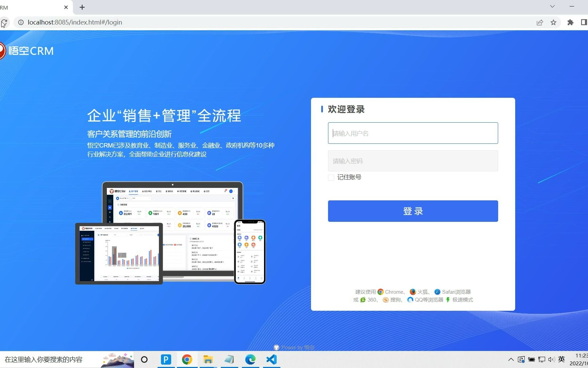588x368 pixels.
Task: Click the Safari browser icon
Action: 438,292
